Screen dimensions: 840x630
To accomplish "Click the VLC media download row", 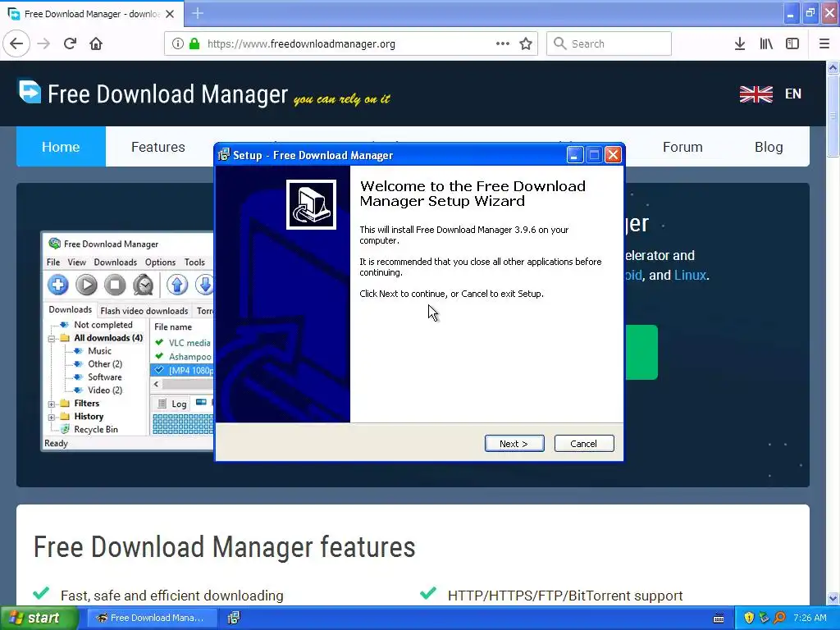I will click(183, 343).
